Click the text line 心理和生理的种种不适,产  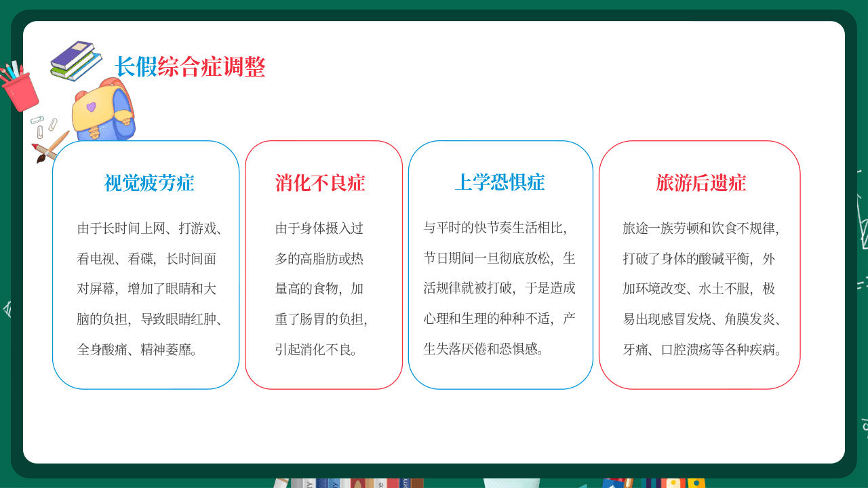pos(500,319)
